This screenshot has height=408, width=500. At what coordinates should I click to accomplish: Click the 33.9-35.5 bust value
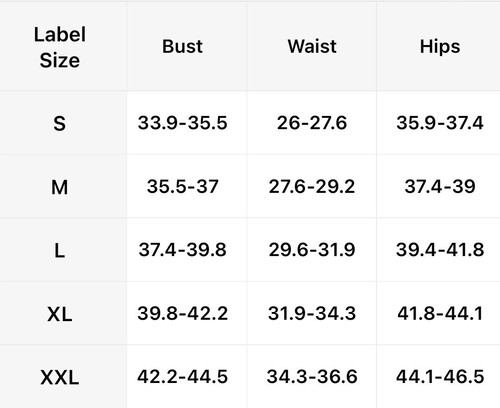[x=183, y=123]
